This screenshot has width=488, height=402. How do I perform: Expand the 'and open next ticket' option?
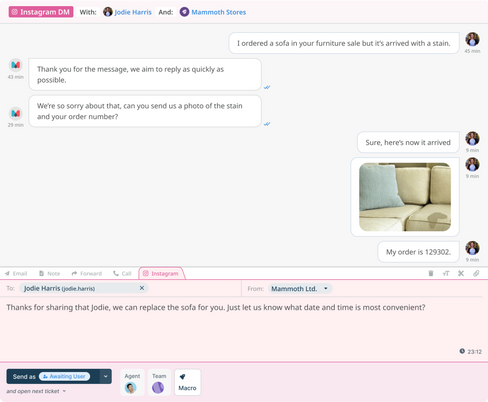click(36, 391)
